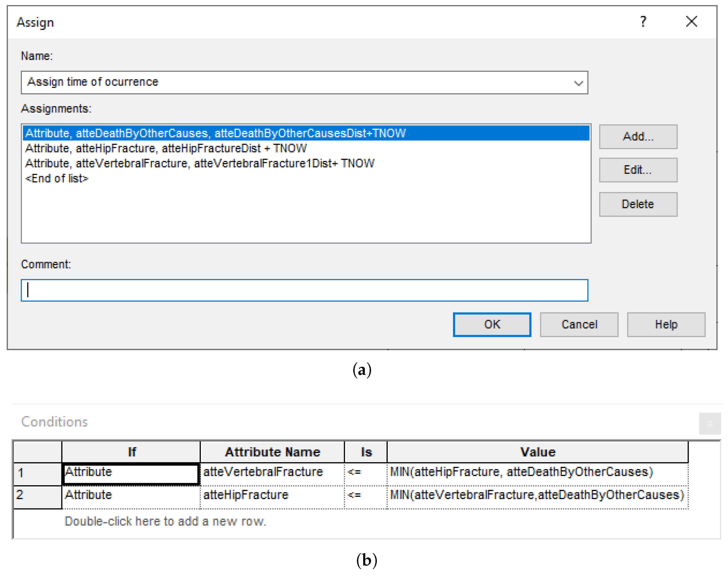
Task: Select the atteVertebralFracture assignment entry
Action: tap(200, 163)
